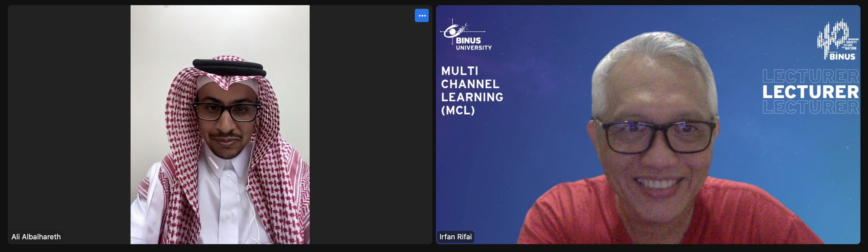Click the UNIVERSITY word under BINUS logo
The width and height of the screenshot is (868, 252).
pos(474,48)
